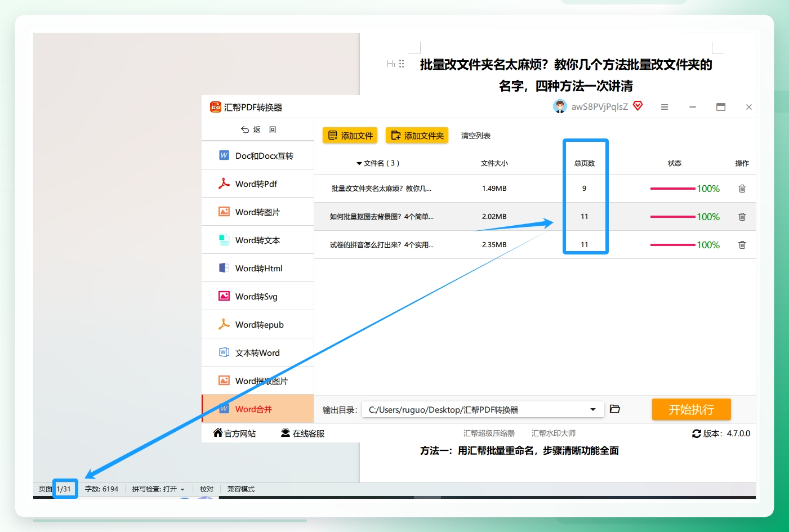This screenshot has width=789, height=532.
Task: Delete the 试卷的拼音怎么打出来 file row
Action: (742, 245)
